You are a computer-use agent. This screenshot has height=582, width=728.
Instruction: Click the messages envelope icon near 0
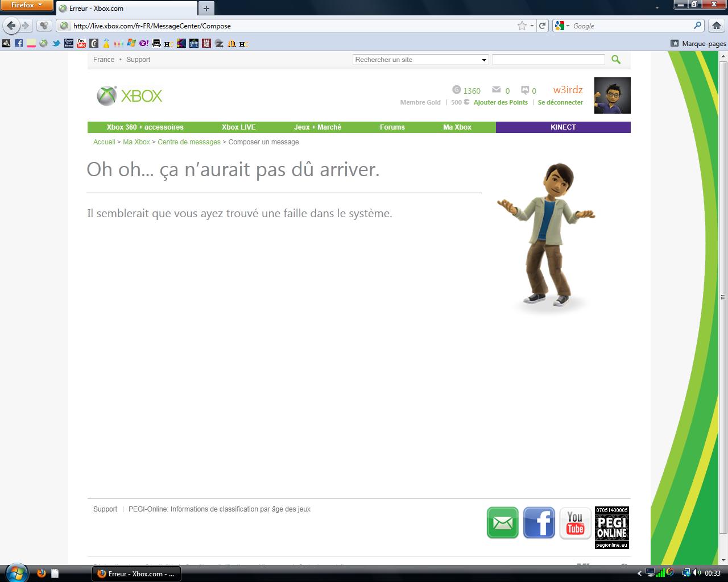coord(497,90)
